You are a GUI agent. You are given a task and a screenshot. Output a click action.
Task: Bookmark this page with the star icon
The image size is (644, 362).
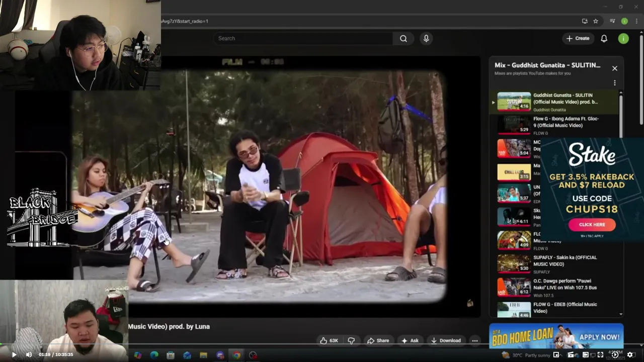[x=596, y=21]
